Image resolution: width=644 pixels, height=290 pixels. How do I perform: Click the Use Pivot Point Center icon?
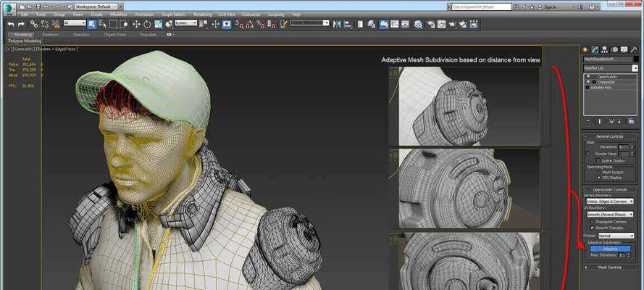click(x=204, y=24)
